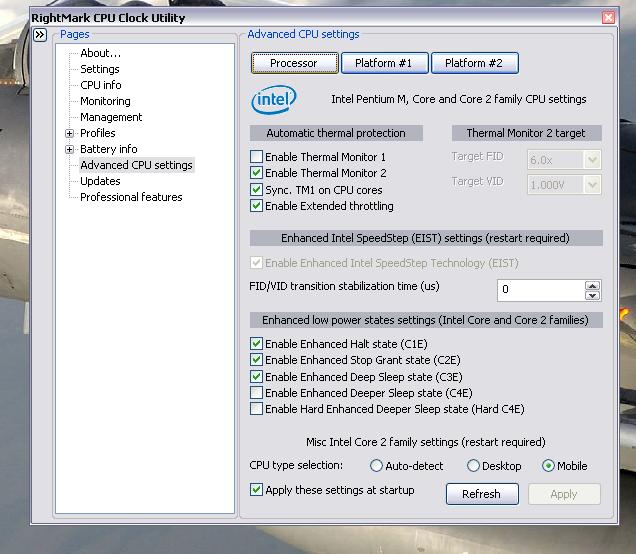The height and width of the screenshot is (554, 636).
Task: Select Battery info in the pages tree
Action: (x=109, y=149)
